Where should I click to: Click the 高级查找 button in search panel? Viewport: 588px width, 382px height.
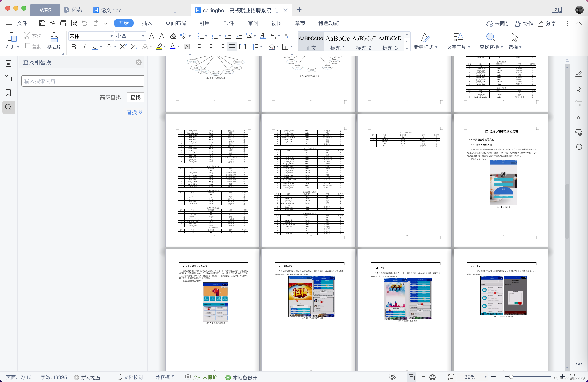pos(110,97)
